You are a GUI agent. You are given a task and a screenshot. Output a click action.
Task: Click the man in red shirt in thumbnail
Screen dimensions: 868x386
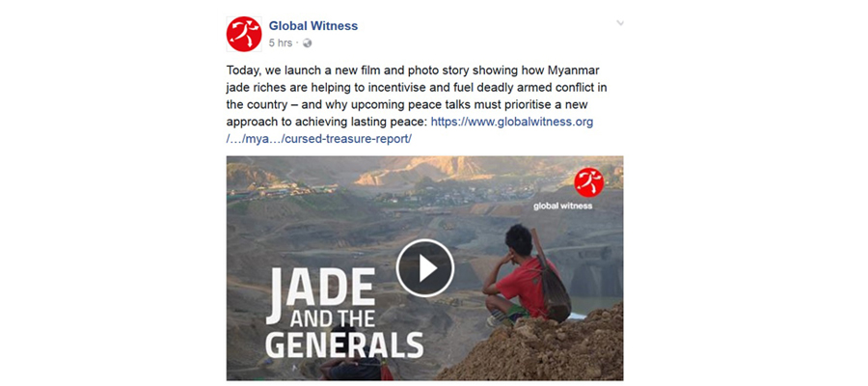point(516,275)
